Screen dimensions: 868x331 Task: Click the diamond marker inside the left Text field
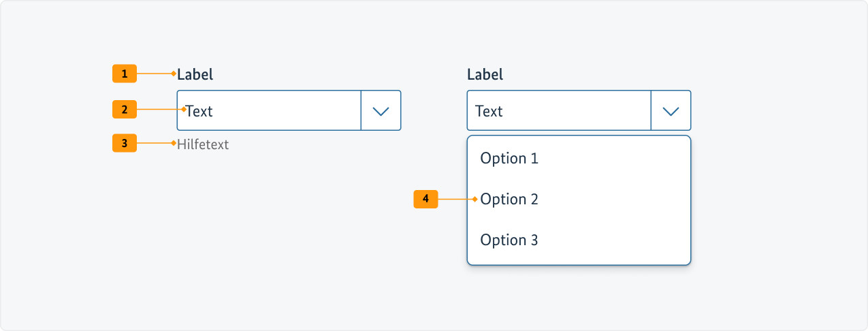(x=184, y=109)
